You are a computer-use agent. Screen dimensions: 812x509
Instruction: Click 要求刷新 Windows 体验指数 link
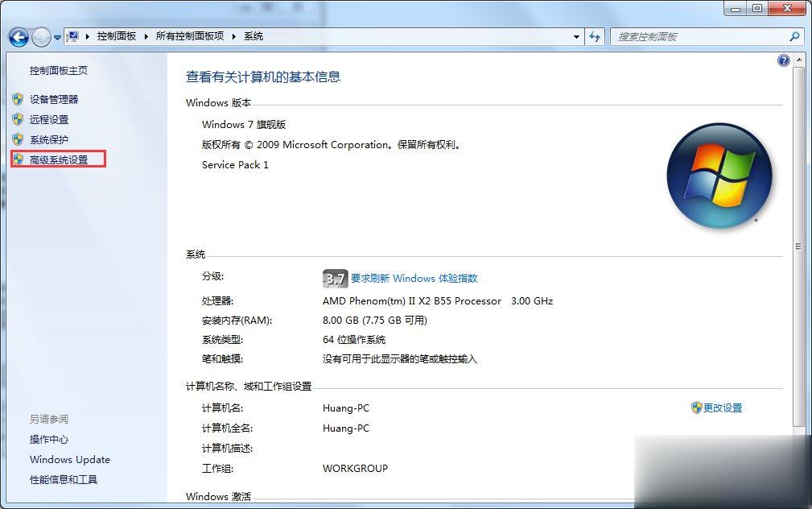pyautogui.click(x=414, y=279)
